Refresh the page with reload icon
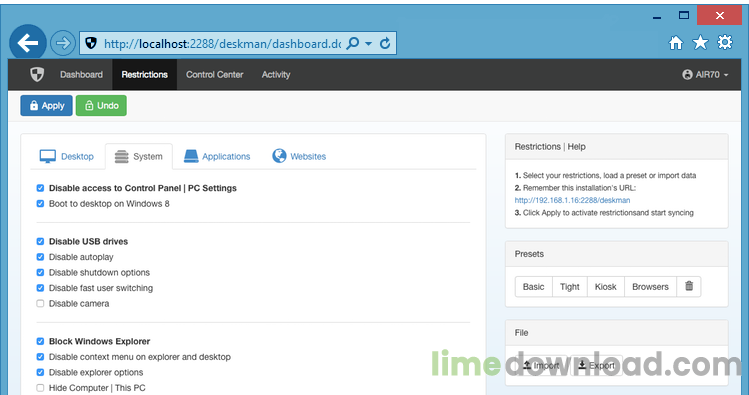This screenshot has height=395, width=749. 385,43
